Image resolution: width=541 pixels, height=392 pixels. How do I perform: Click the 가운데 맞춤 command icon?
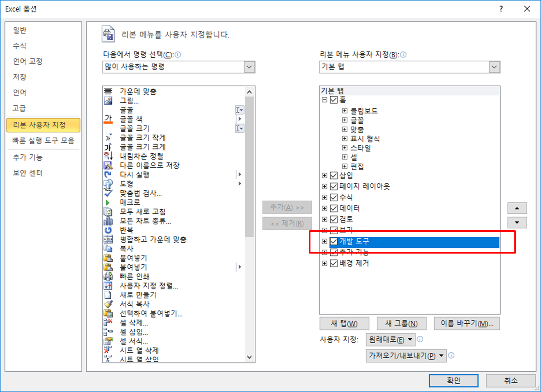pyautogui.click(x=108, y=91)
